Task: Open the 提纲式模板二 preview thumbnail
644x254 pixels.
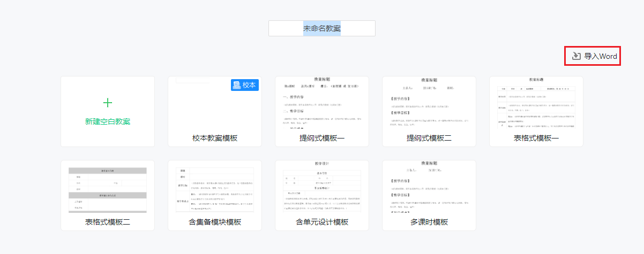Action: point(429,103)
